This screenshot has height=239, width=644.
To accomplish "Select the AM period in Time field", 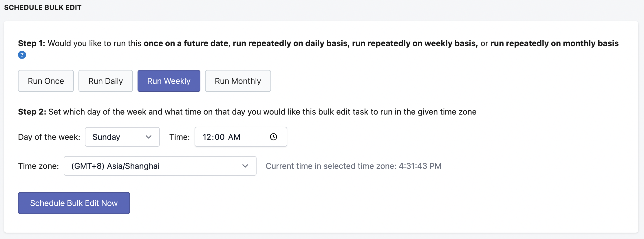I will pos(234,137).
